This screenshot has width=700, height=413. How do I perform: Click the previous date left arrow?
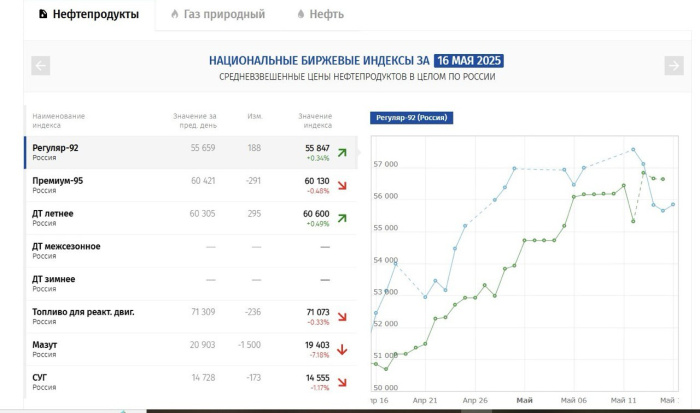[41, 66]
